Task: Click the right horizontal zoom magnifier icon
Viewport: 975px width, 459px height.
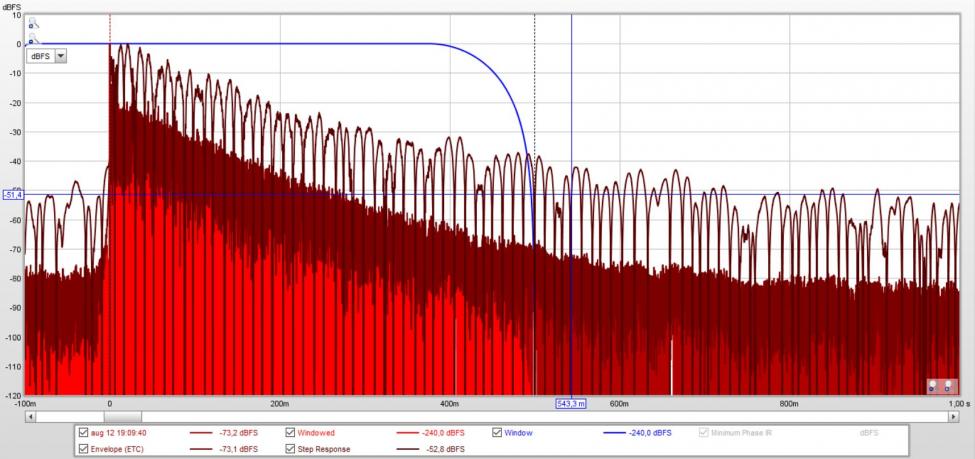Action: coord(948,386)
